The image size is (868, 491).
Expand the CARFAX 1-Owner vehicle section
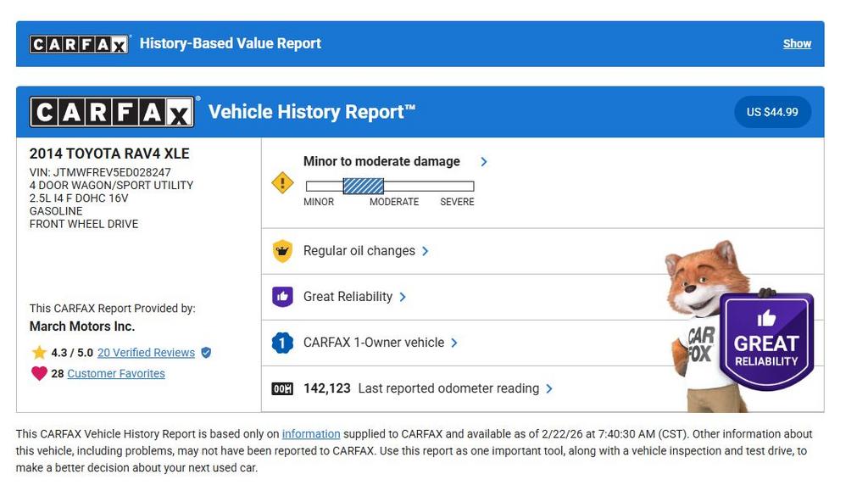pyautogui.click(x=454, y=343)
